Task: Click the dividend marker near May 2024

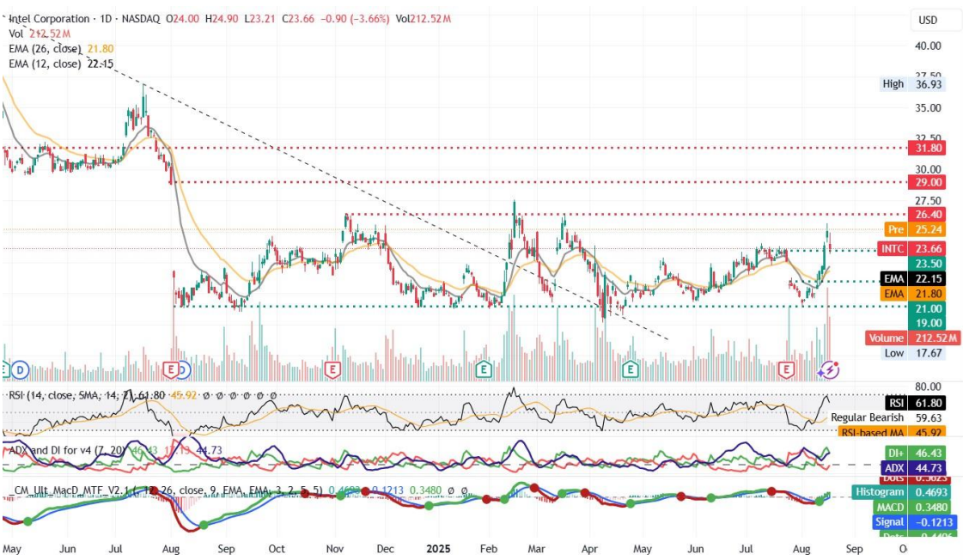Action: point(21,369)
